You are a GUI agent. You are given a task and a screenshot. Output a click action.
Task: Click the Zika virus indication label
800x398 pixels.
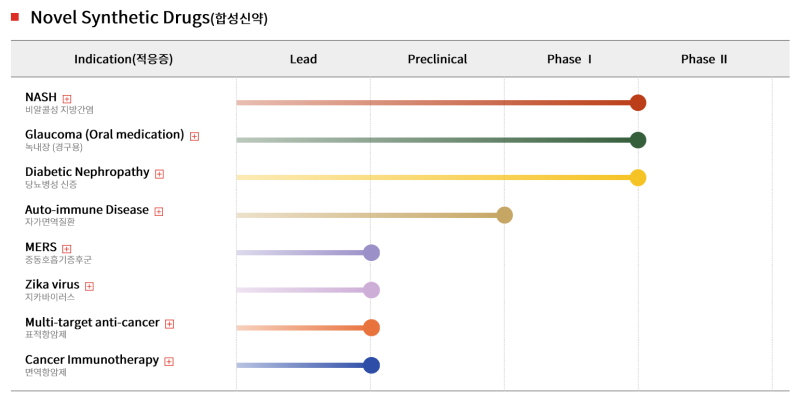tap(53, 285)
